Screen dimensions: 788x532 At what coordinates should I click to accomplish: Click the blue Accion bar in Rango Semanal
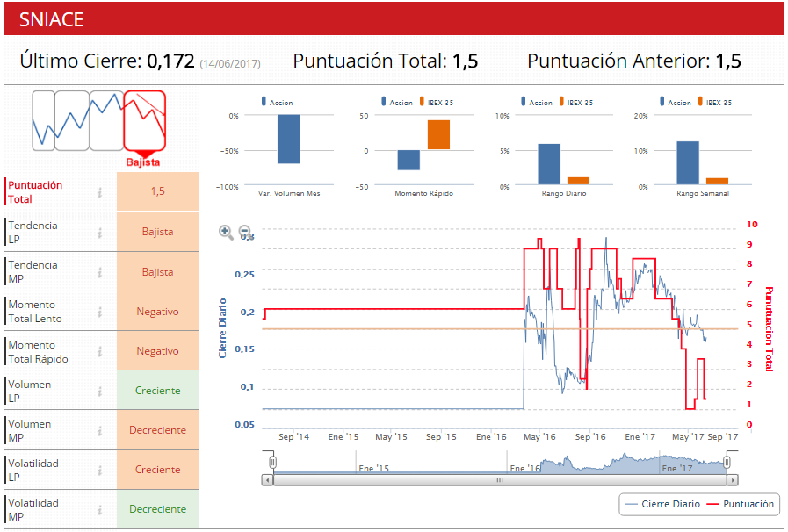click(x=688, y=163)
